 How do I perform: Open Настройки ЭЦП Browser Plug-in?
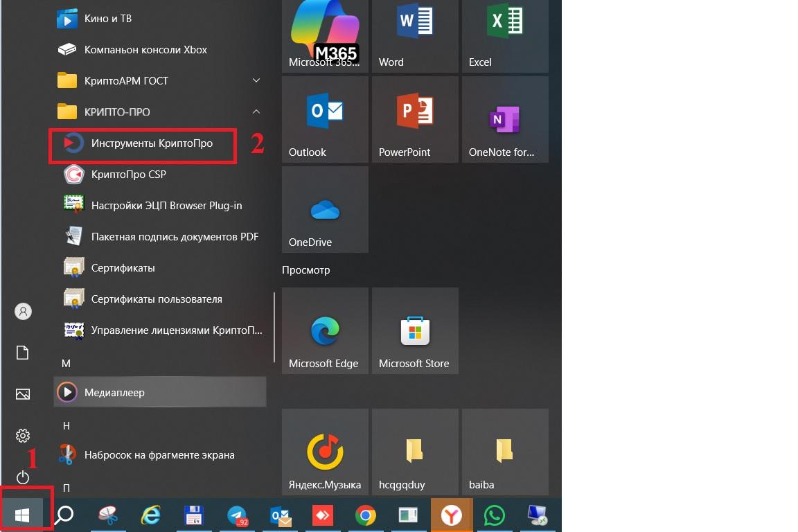(x=160, y=206)
